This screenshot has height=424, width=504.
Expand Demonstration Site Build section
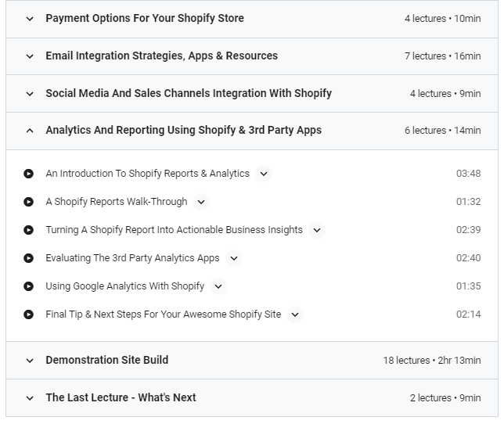pyautogui.click(x=30, y=361)
